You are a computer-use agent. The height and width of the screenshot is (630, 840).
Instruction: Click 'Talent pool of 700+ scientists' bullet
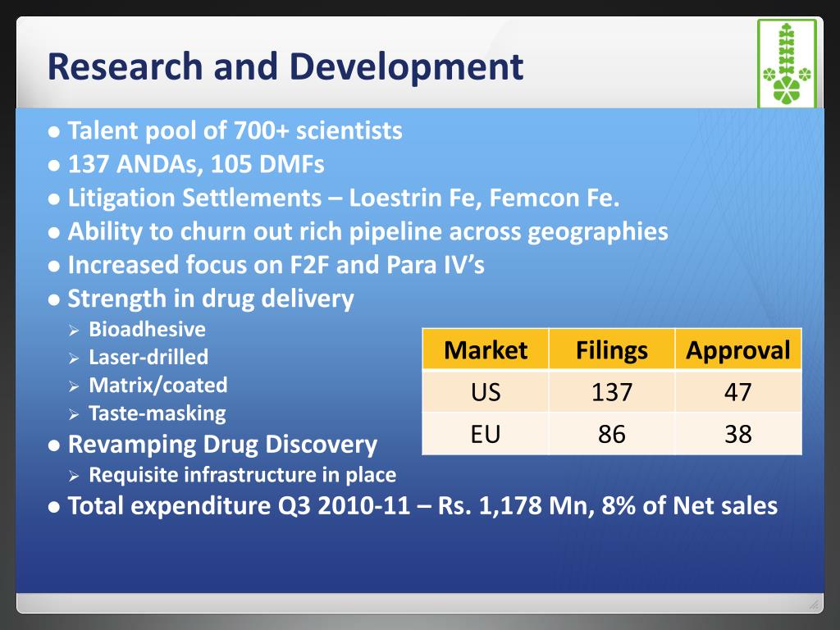[x=225, y=130]
